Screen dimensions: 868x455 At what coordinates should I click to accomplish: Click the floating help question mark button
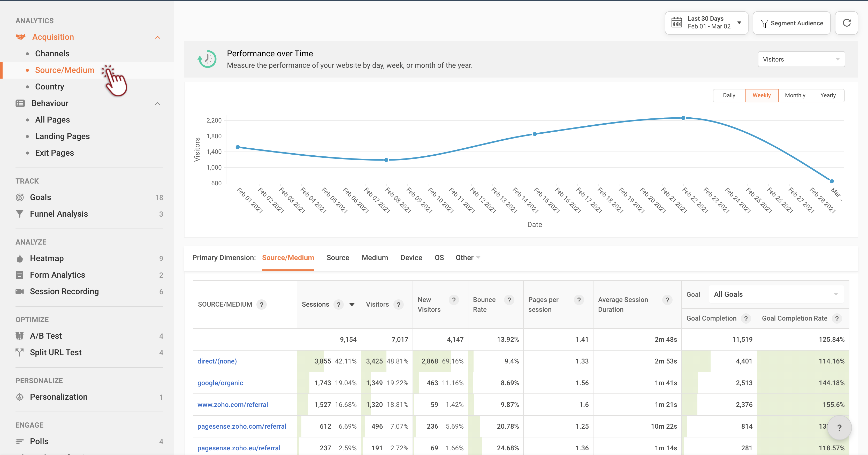tap(839, 428)
